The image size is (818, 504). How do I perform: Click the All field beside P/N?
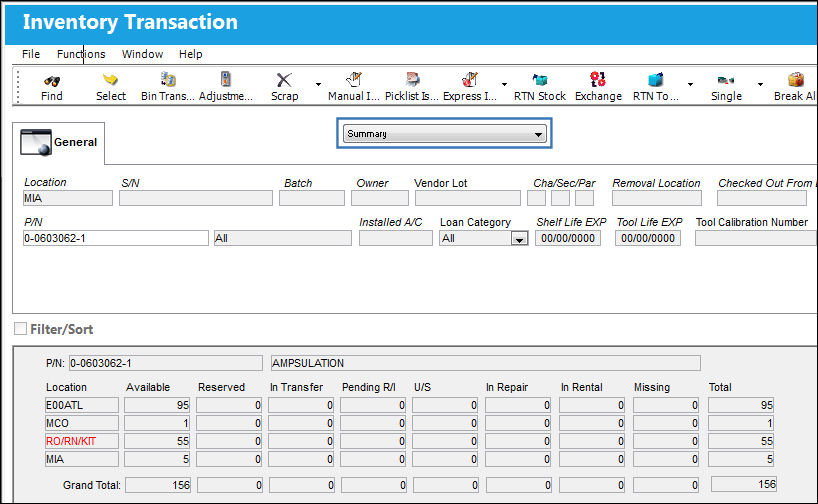283,238
